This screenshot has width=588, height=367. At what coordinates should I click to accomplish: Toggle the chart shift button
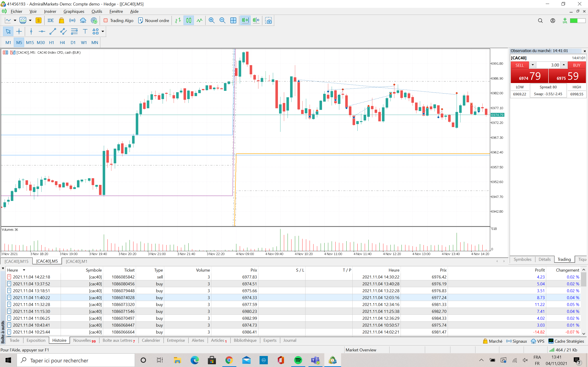256,21
